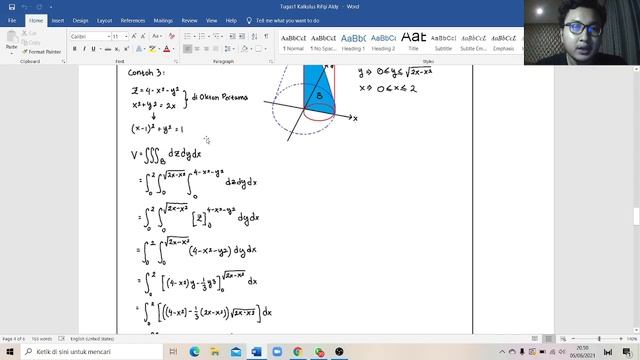This screenshot has width=640, height=360.
Task: Open Task View on the taskbar
Action: click(173, 351)
